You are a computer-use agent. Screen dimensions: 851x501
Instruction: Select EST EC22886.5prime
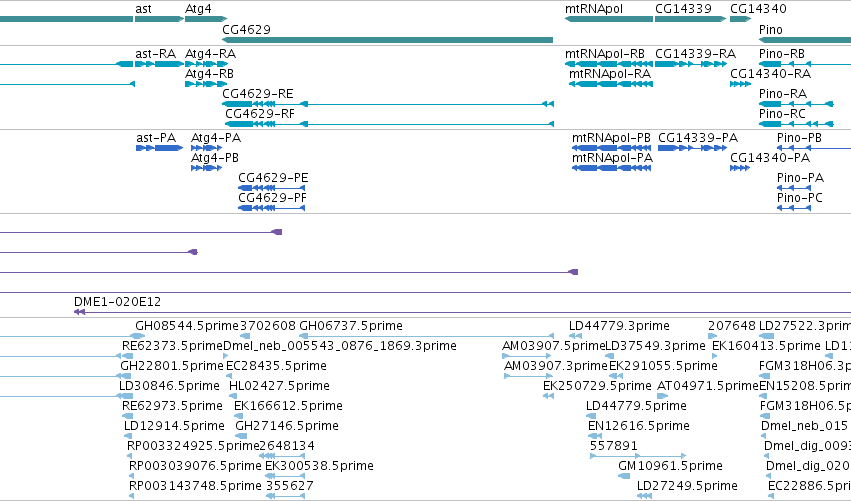[809, 486]
